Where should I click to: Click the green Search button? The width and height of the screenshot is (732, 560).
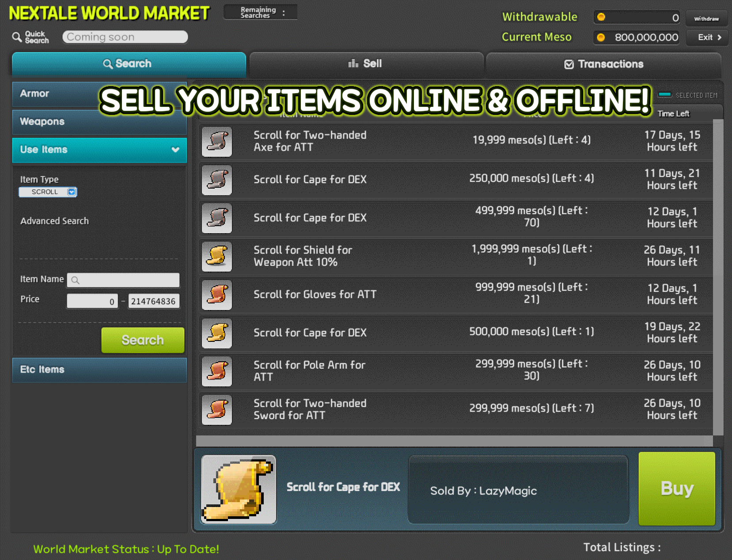pos(143,340)
